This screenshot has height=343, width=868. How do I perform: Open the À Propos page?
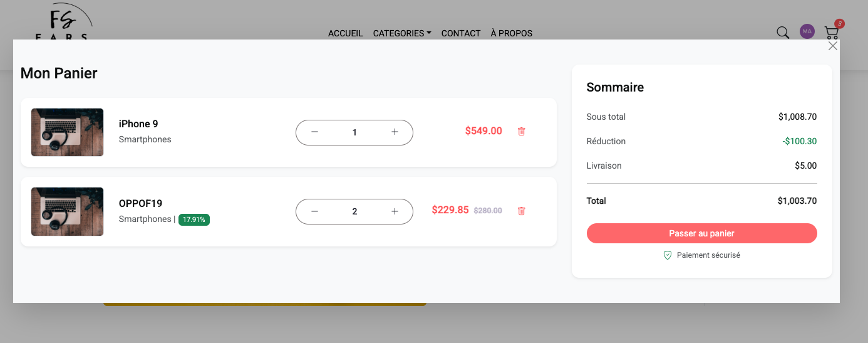point(511,33)
